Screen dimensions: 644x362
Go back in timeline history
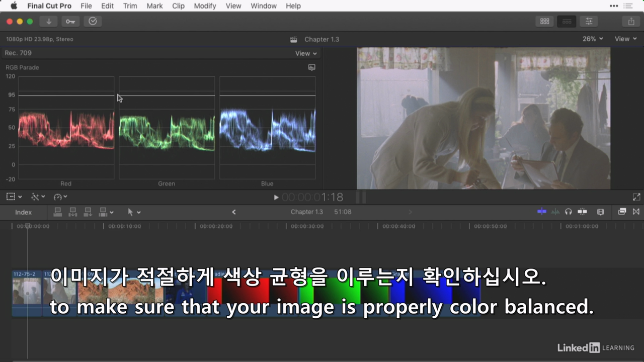coord(233,212)
